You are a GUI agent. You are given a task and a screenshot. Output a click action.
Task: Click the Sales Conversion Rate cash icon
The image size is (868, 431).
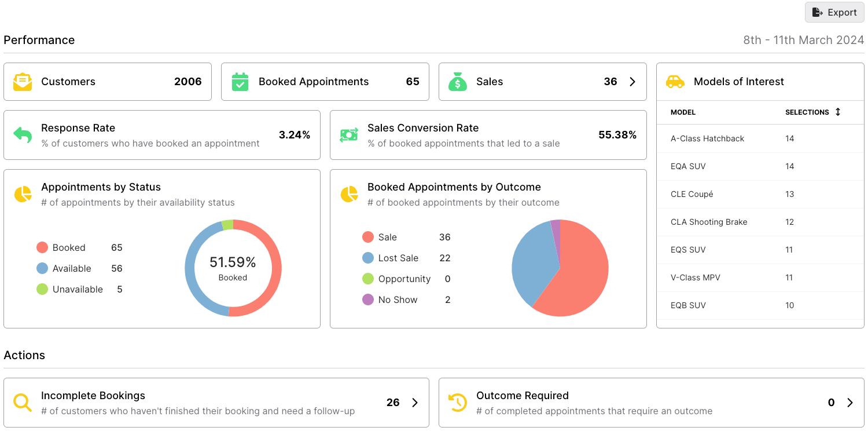(349, 135)
